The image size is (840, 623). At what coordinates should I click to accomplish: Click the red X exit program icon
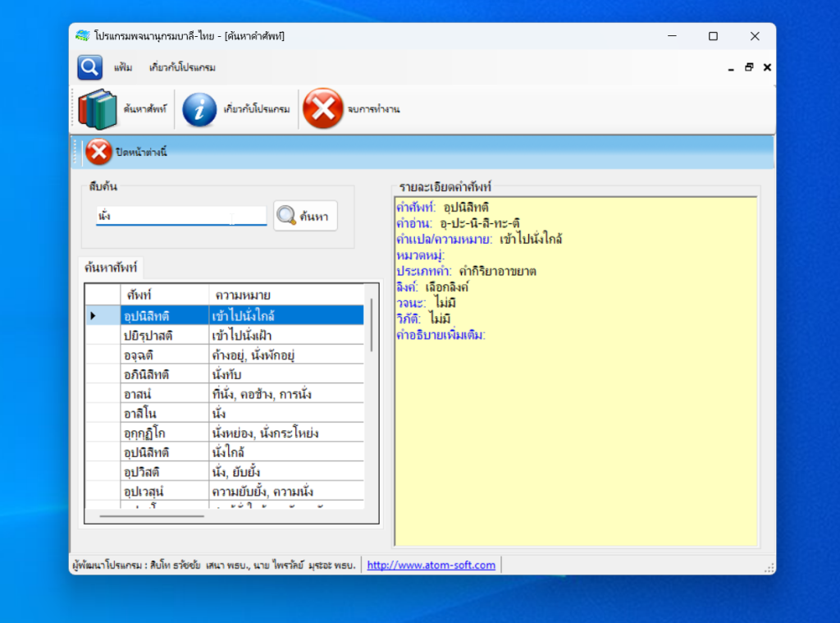tap(322, 109)
